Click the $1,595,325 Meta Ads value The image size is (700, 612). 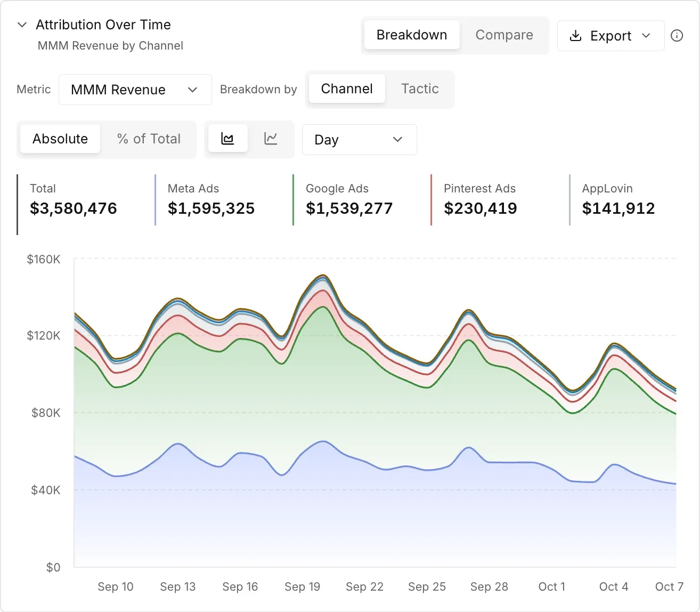(x=211, y=208)
